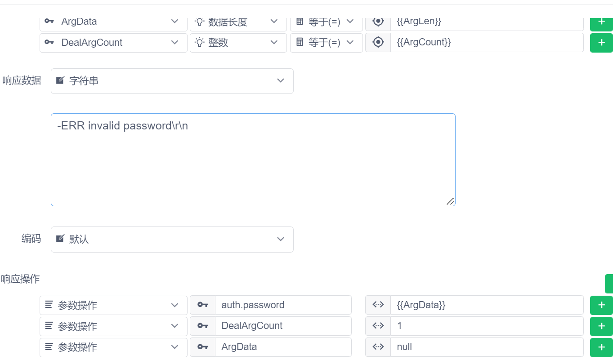Screen dimensions: 613x364
Task: Click the {{ArgCount}} value input field
Action: click(487, 43)
